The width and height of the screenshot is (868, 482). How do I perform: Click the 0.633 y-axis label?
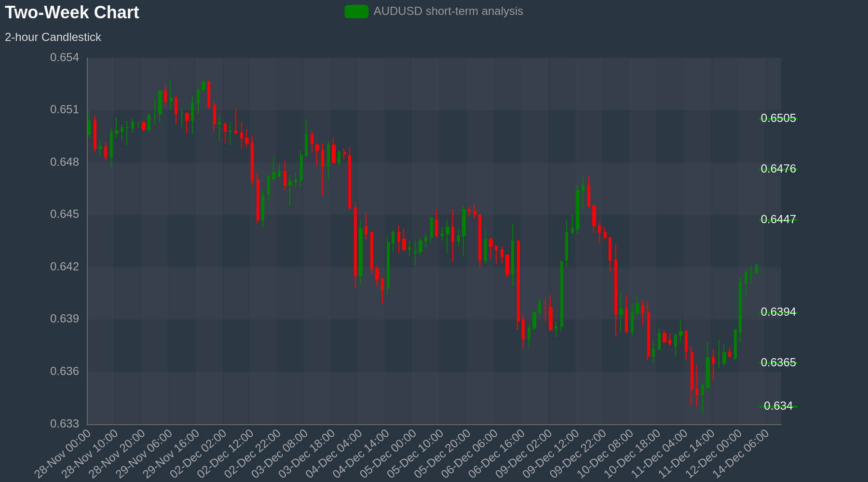tap(65, 424)
